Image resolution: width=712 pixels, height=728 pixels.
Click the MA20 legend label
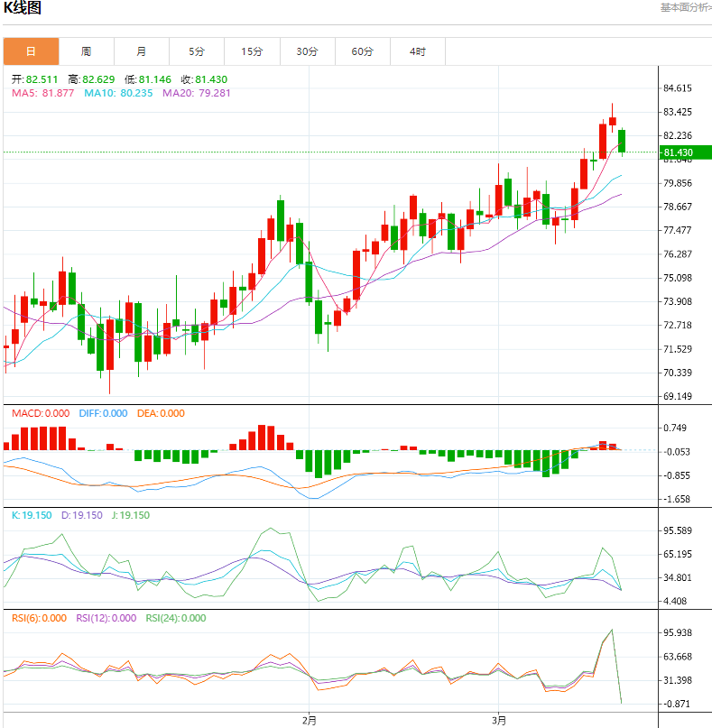(196, 93)
